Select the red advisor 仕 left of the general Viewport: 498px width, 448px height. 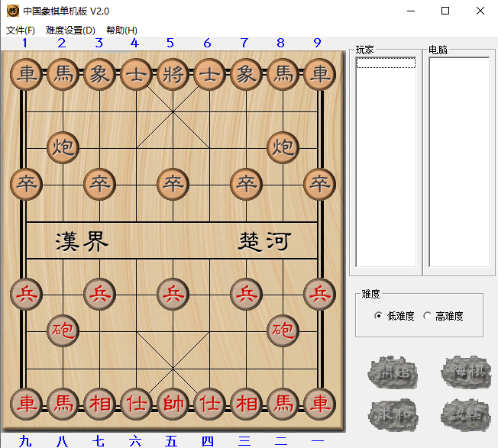pyautogui.click(x=137, y=403)
